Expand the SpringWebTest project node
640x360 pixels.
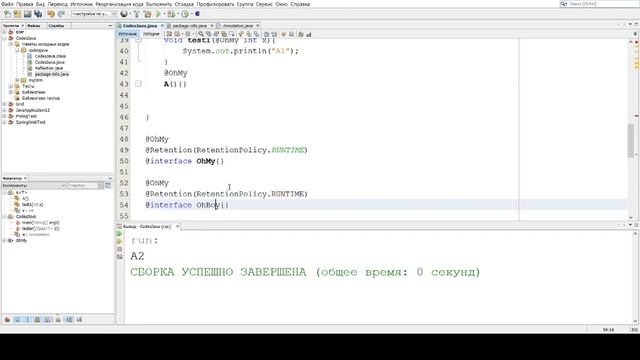(5, 122)
